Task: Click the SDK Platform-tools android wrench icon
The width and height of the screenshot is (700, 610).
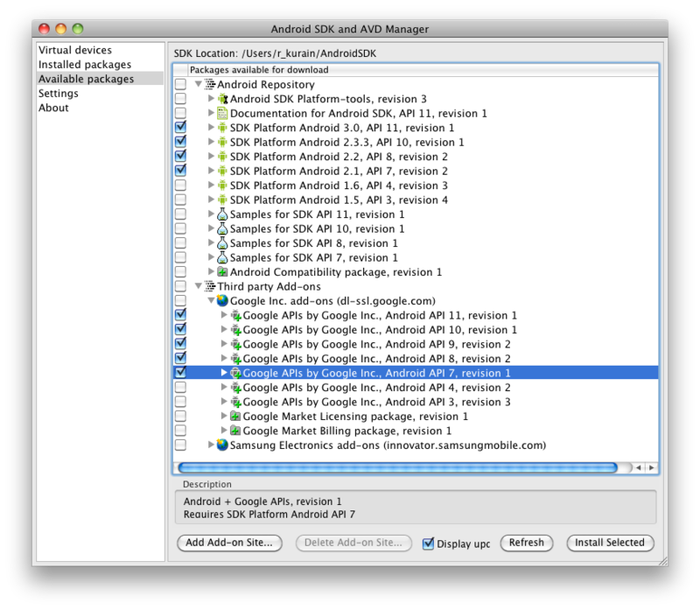Action: click(x=223, y=99)
